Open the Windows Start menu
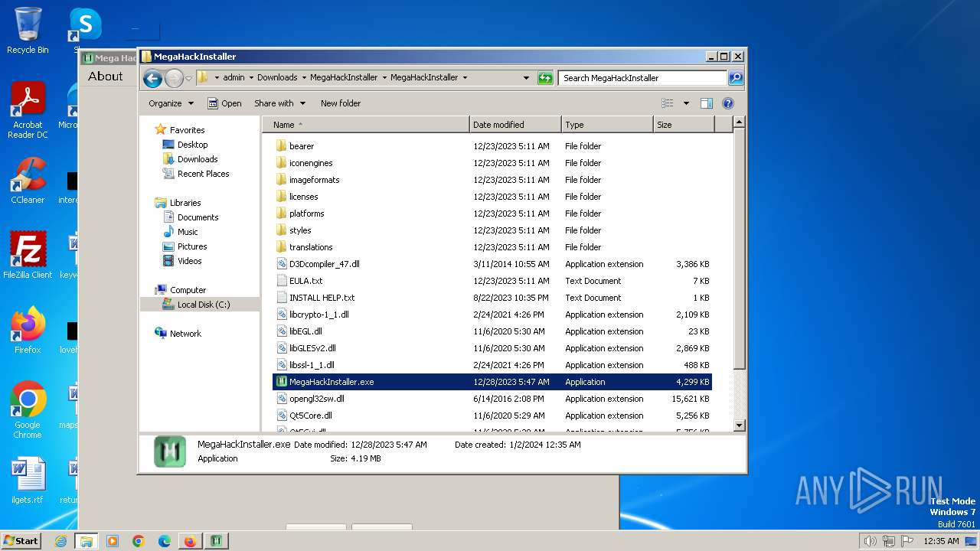Screen dimensions: 980x551 21,541
